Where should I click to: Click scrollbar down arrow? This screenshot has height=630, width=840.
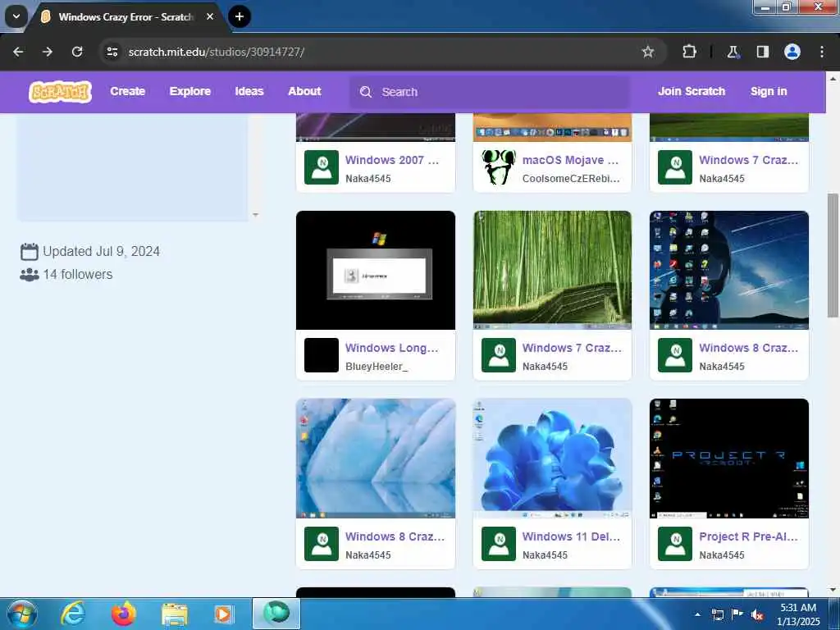pos(833,590)
